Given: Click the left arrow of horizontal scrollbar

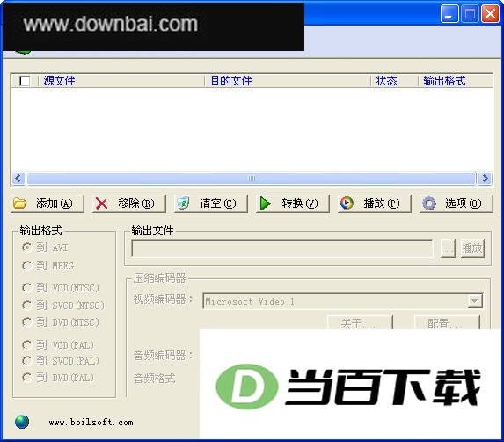Looking at the screenshot, I should click(x=18, y=178).
